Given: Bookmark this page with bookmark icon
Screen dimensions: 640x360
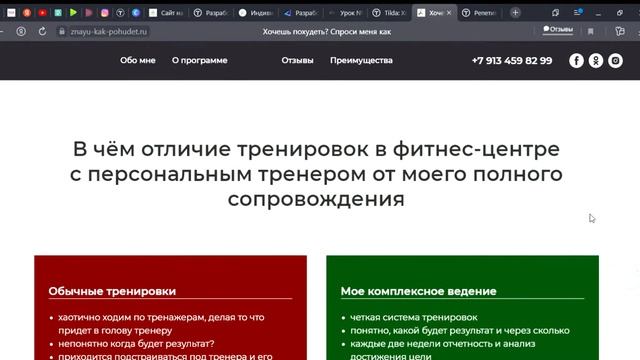Looking at the screenshot, I should [x=590, y=31].
